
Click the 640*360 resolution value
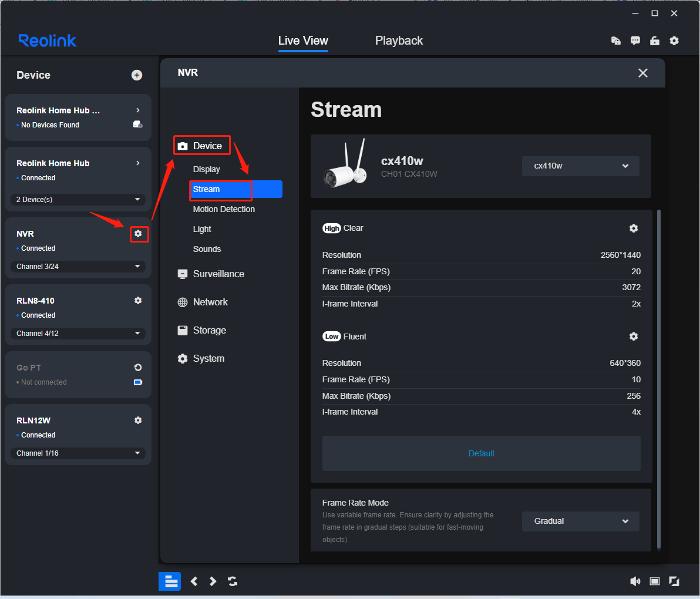point(625,363)
